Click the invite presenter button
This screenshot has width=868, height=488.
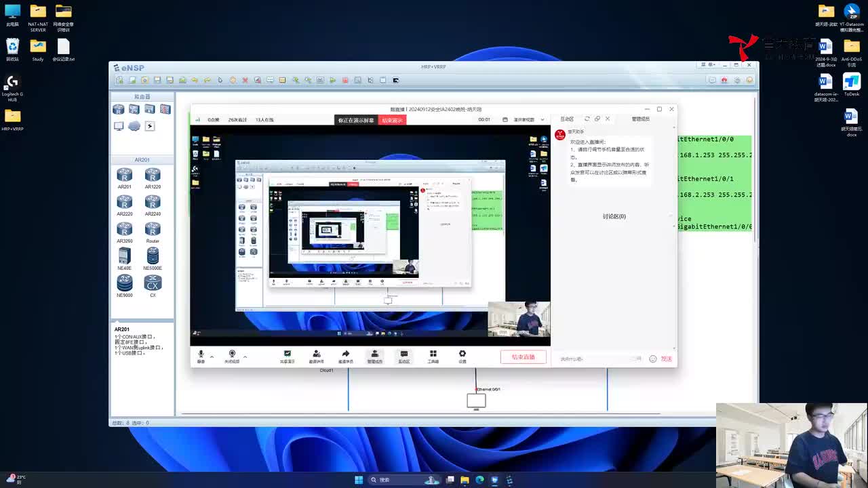click(316, 357)
